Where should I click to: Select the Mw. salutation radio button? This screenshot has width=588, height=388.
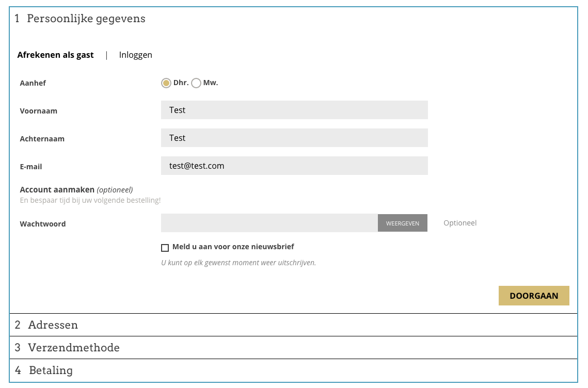pyautogui.click(x=196, y=83)
